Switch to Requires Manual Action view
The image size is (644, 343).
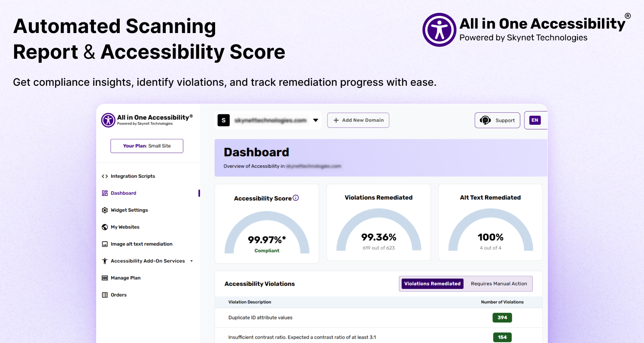pos(499,284)
